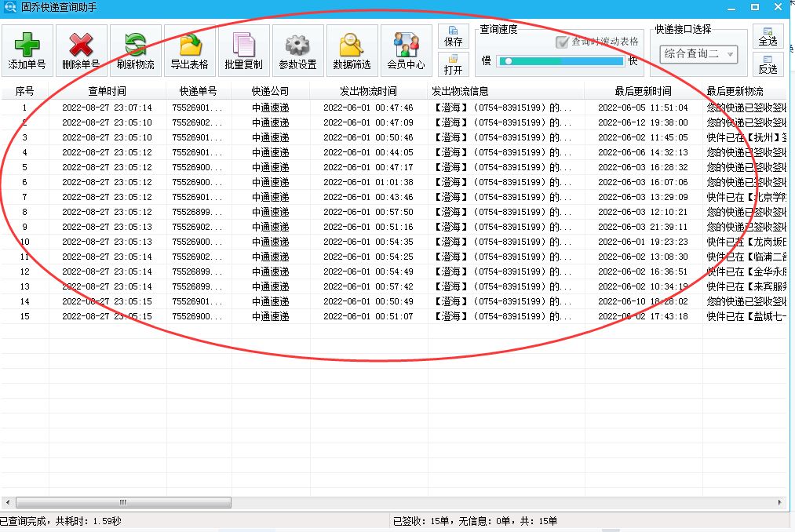
Task: Click the 全选 select all button
Action: (768, 38)
